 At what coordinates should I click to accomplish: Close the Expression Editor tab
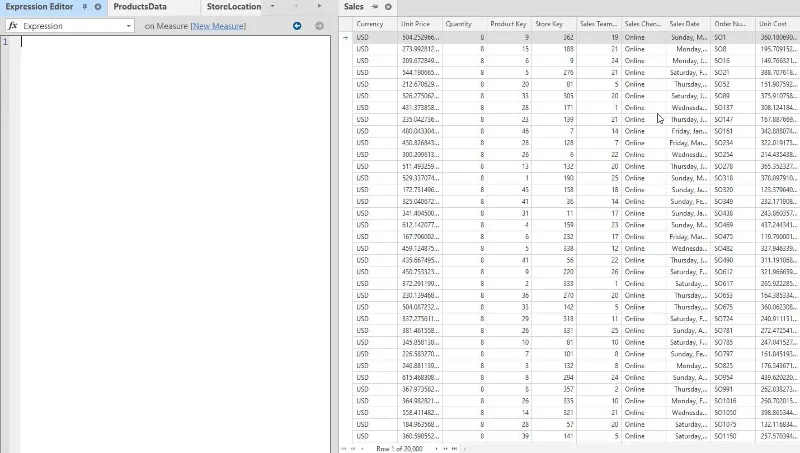tap(97, 7)
